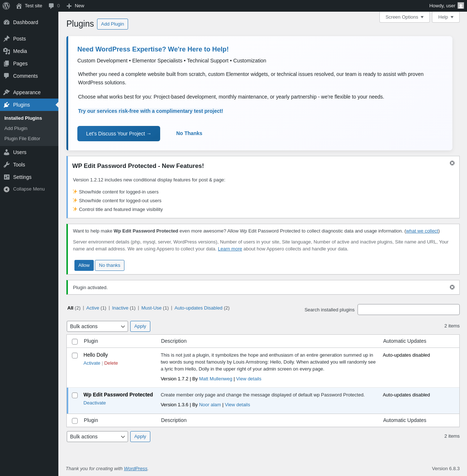The height and width of the screenshot is (476, 467).
Task: Click the Users person icon
Action: click(x=7, y=152)
